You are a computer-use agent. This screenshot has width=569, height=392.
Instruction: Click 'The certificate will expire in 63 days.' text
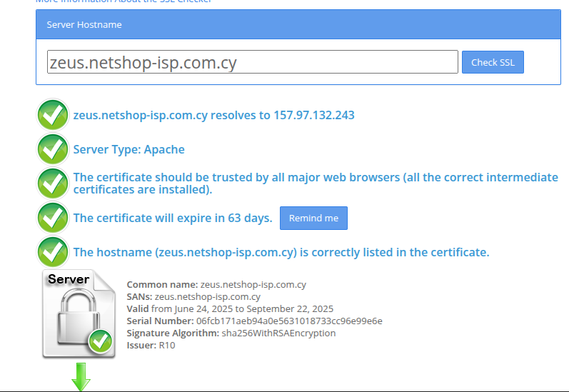[x=173, y=218]
